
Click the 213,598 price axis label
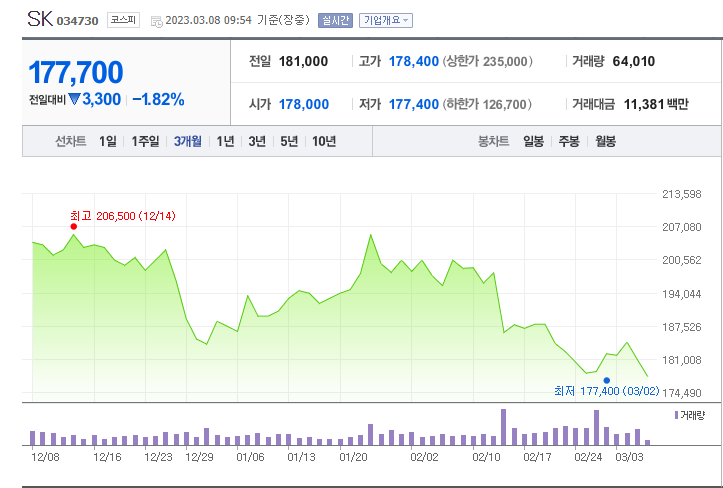point(682,194)
